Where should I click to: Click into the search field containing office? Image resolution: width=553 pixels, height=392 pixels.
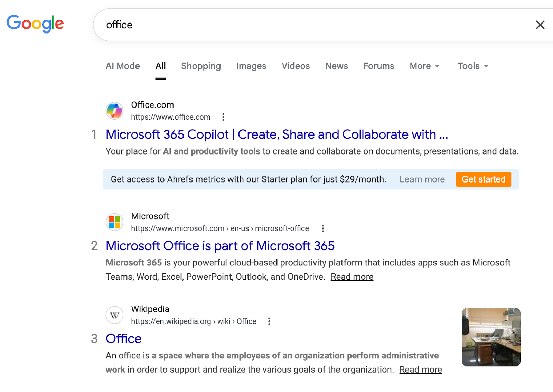[x=311, y=25]
